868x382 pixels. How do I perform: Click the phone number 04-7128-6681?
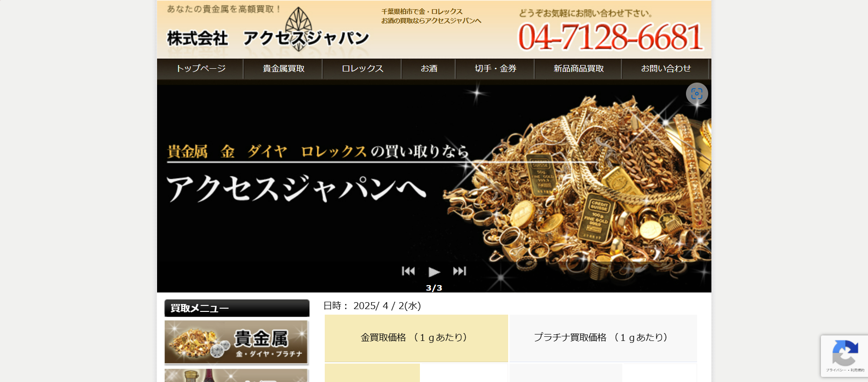pyautogui.click(x=610, y=37)
